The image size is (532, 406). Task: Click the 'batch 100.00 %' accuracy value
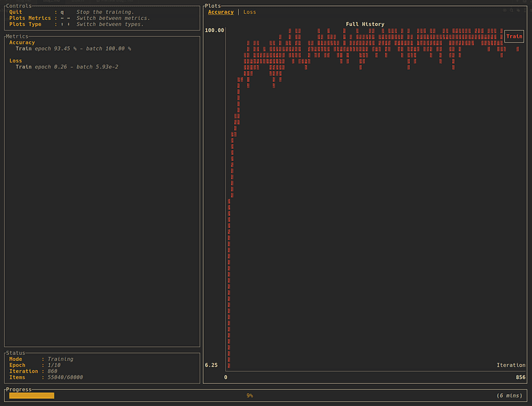[108, 49]
